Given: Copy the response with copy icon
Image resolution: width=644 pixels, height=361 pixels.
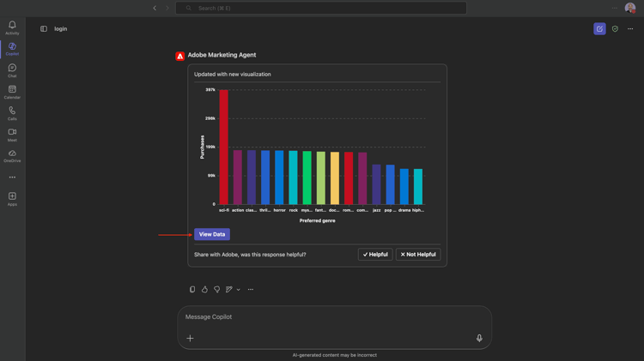Looking at the screenshot, I should click(x=192, y=289).
